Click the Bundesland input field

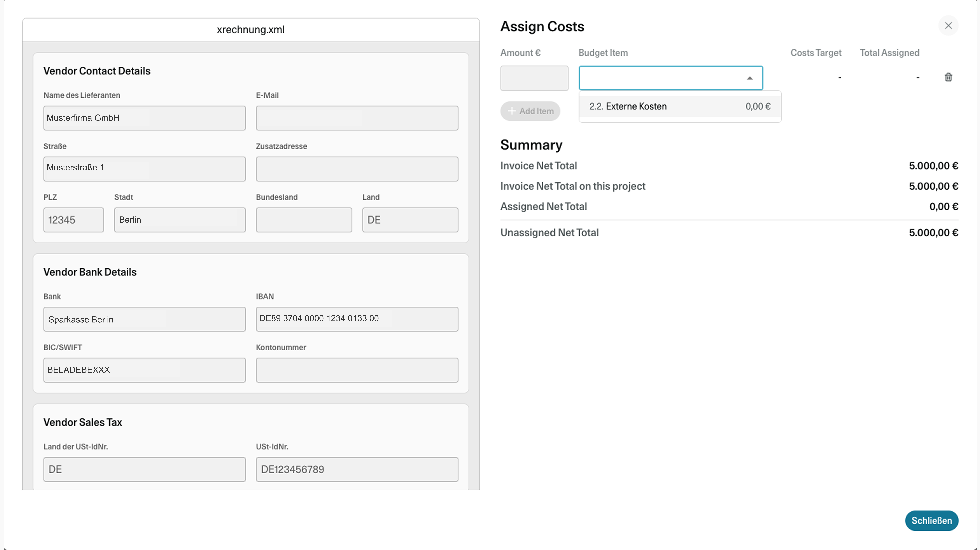(304, 220)
